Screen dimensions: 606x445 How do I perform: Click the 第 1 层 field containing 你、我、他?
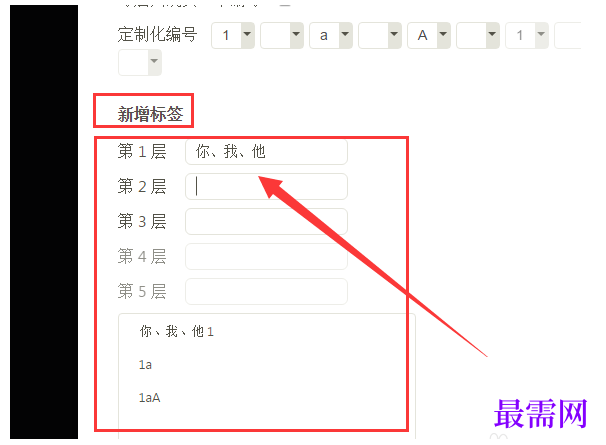[266, 152]
